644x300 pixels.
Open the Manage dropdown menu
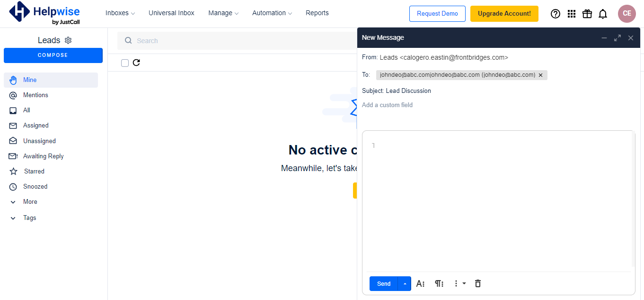(x=223, y=13)
